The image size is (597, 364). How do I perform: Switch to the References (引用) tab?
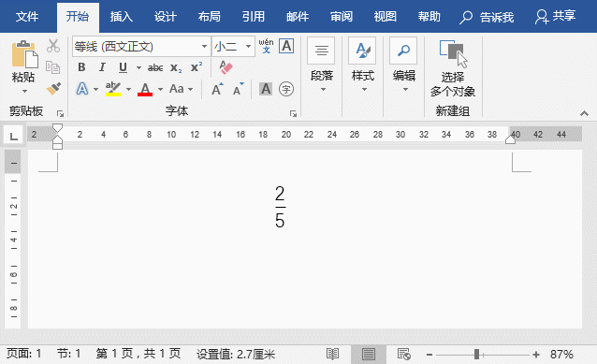(254, 17)
